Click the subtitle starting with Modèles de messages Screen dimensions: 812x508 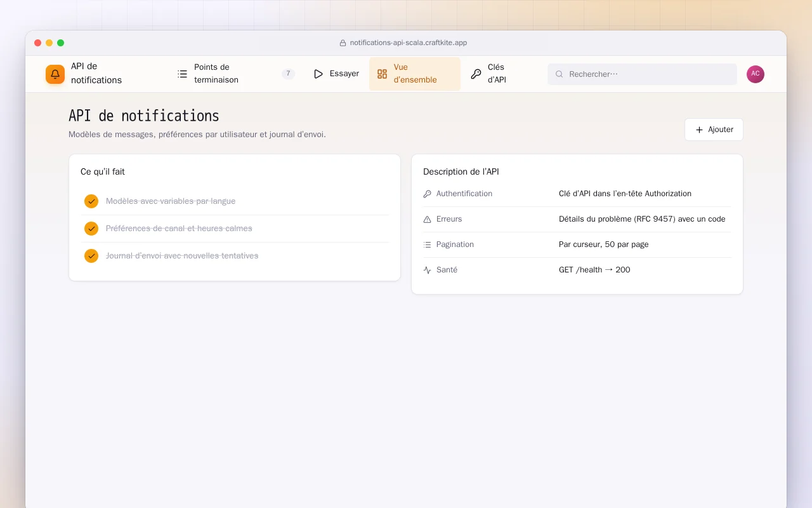[x=197, y=135]
